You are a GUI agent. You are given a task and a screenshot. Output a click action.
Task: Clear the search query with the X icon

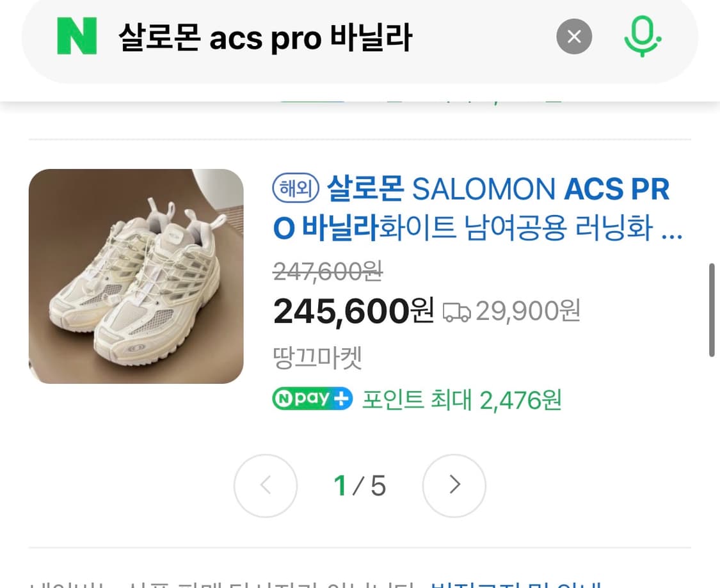[573, 36]
